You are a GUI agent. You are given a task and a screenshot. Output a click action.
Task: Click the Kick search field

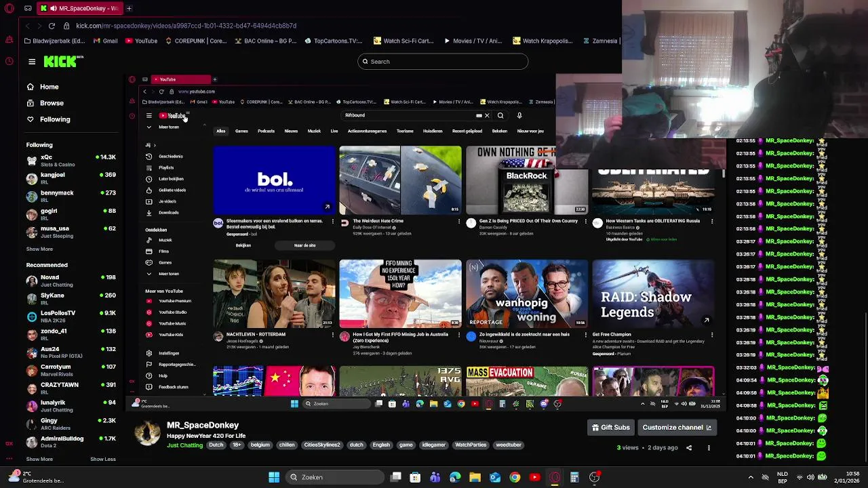[443, 62]
